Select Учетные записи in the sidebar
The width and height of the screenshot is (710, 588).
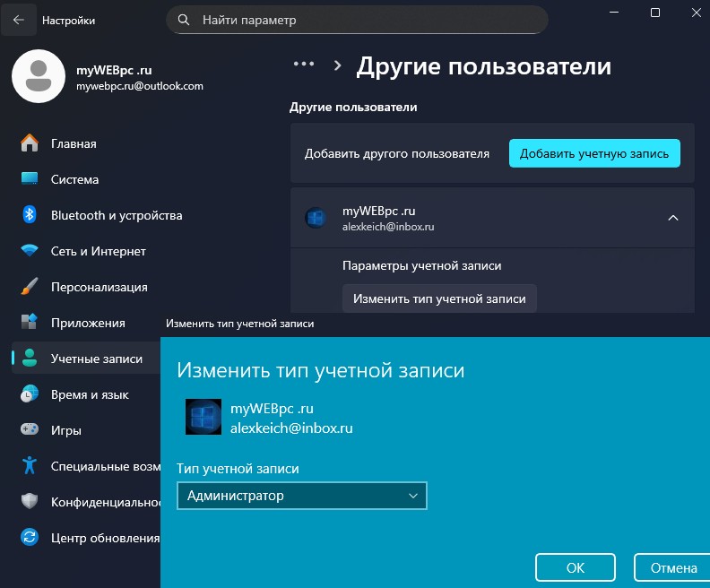tap(85, 358)
